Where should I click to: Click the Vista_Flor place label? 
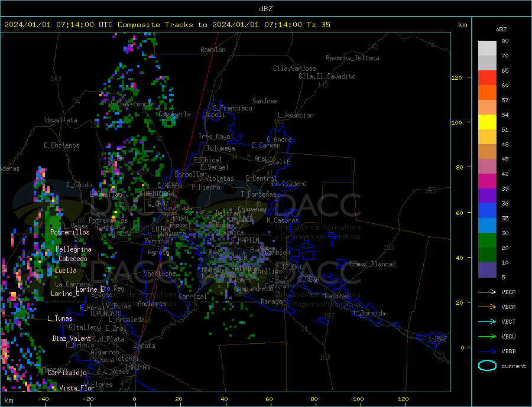click(x=77, y=388)
